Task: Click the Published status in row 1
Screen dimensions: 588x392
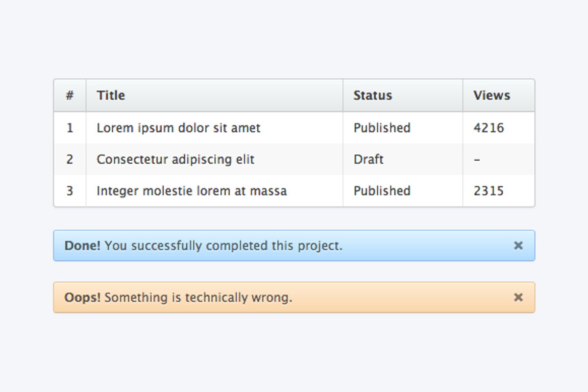Action: click(x=382, y=128)
